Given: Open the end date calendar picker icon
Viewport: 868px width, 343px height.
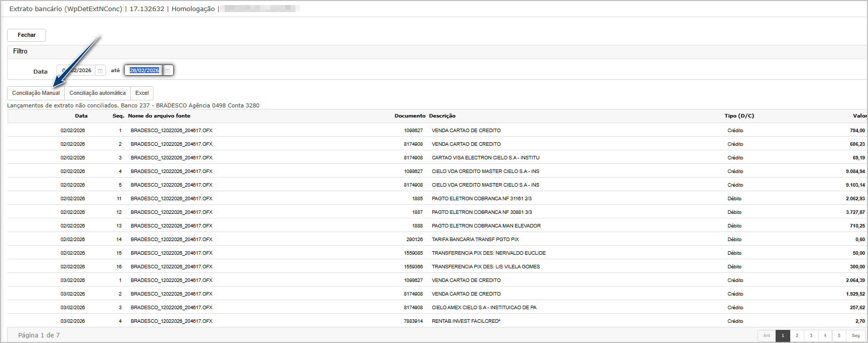Looking at the screenshot, I should tap(168, 71).
